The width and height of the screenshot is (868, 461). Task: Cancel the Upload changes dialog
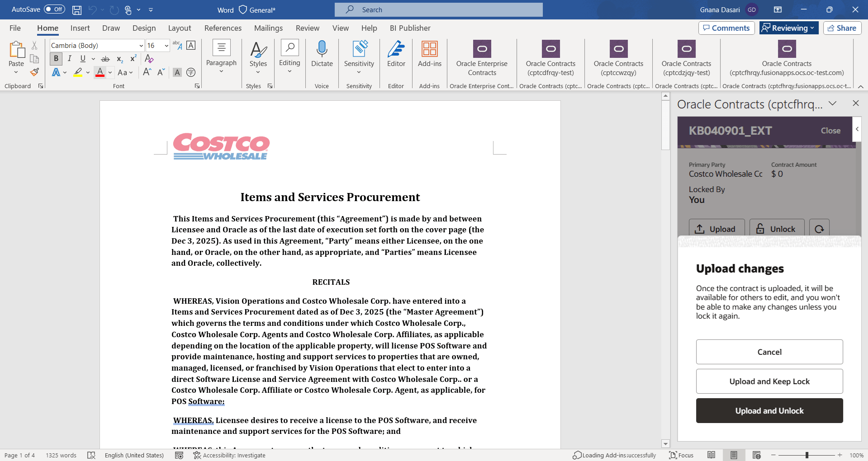coord(769,352)
